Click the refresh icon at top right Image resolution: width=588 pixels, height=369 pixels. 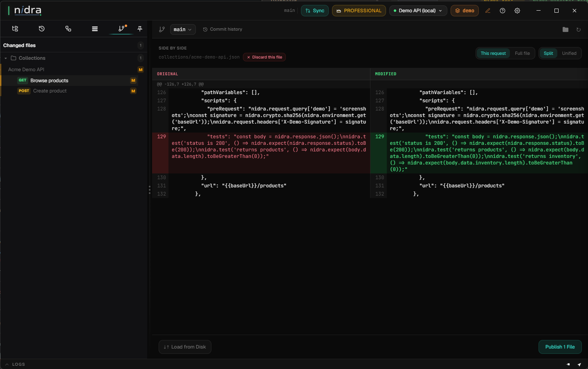579,29
